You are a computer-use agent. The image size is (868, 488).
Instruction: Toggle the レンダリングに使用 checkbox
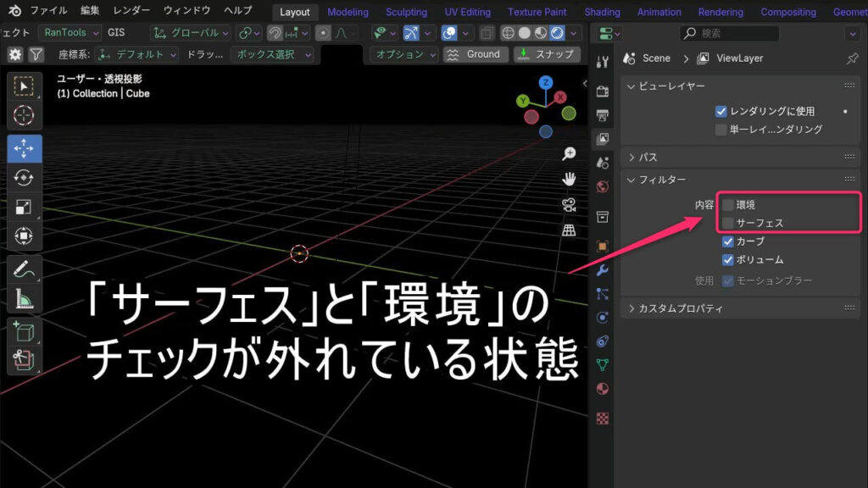(x=721, y=111)
